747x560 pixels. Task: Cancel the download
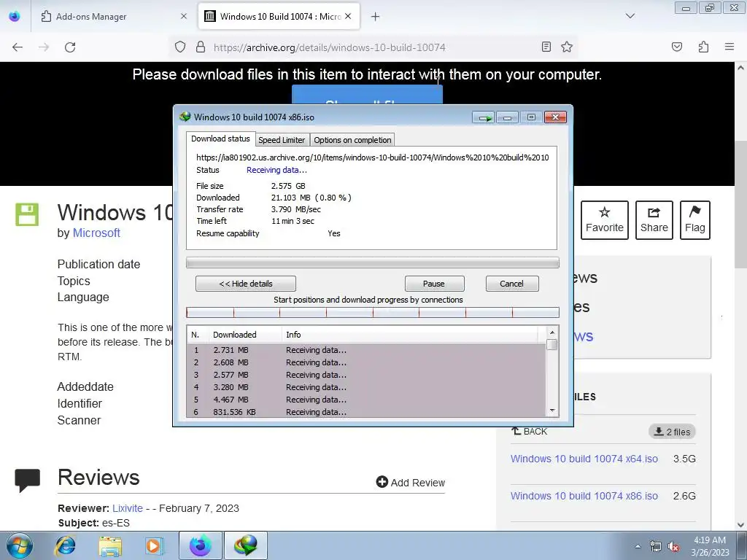click(511, 284)
